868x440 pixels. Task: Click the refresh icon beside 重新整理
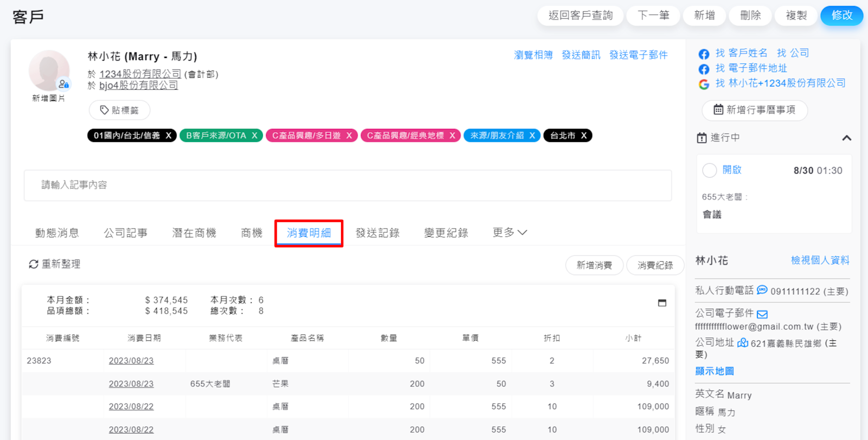click(x=34, y=264)
